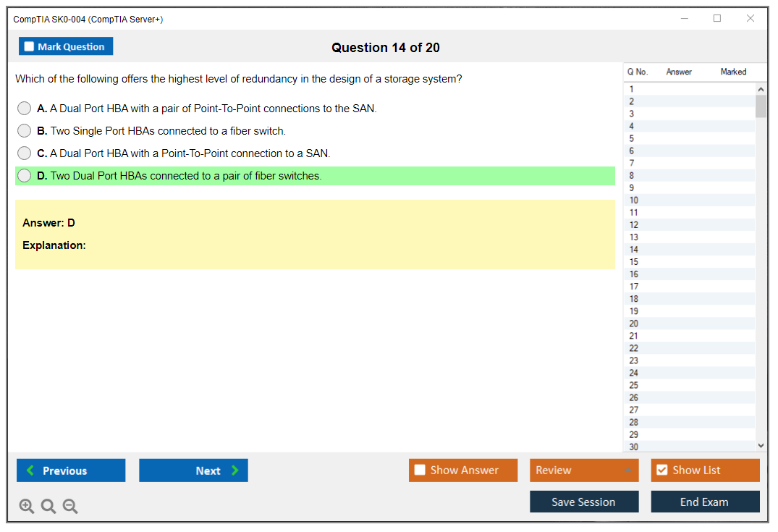The image size is (778, 532).
Task: Toggle the Mark Question checkbox
Action: [30, 47]
